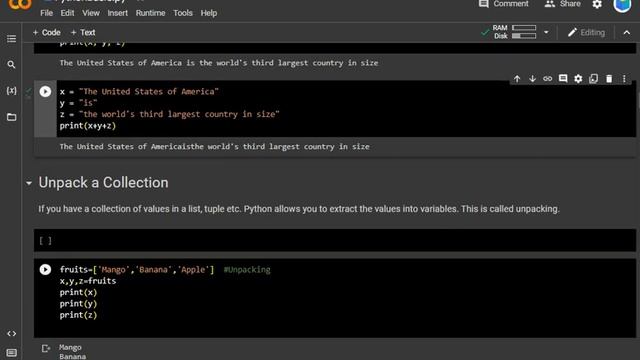Click the code line print(x+y+z)

click(x=88, y=126)
